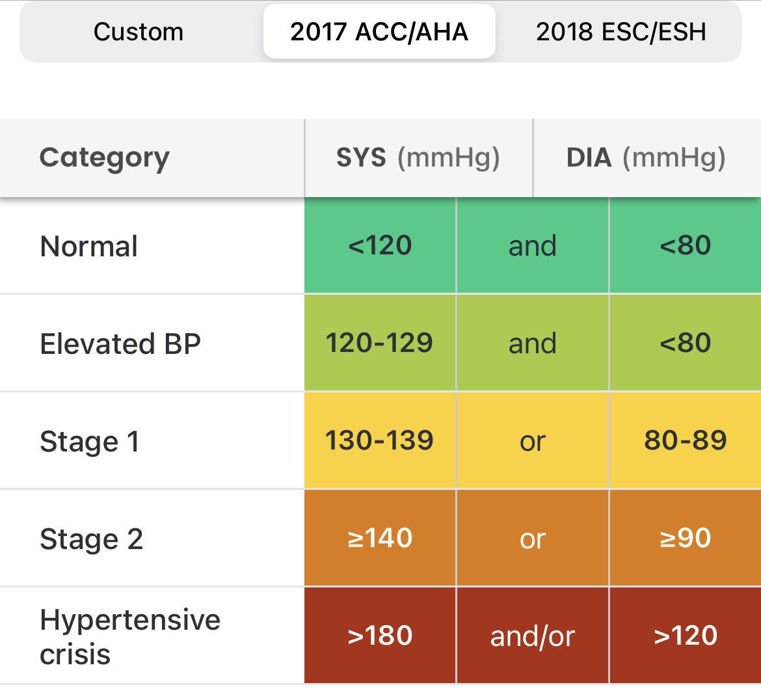The width and height of the screenshot is (761, 700).
Task: Click the yellow 130-139 systolic cell
Action: click(x=380, y=440)
